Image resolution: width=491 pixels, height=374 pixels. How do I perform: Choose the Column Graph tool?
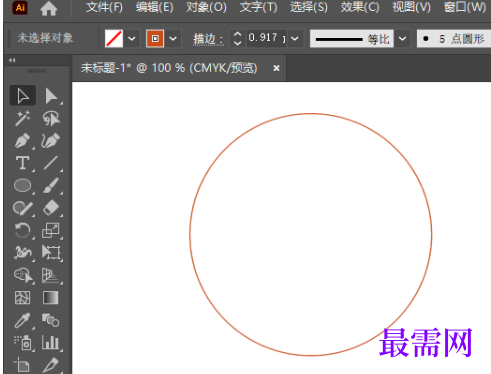[51, 343]
